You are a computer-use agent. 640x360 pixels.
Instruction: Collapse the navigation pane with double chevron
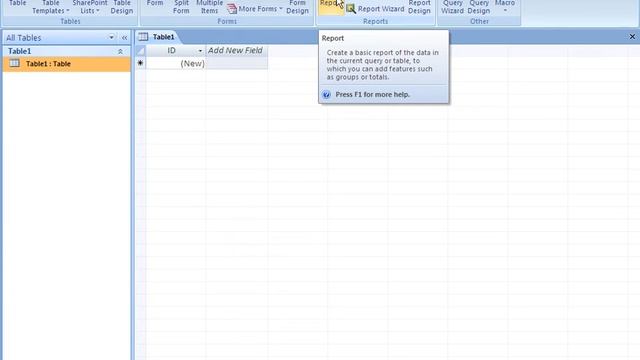[x=124, y=38]
